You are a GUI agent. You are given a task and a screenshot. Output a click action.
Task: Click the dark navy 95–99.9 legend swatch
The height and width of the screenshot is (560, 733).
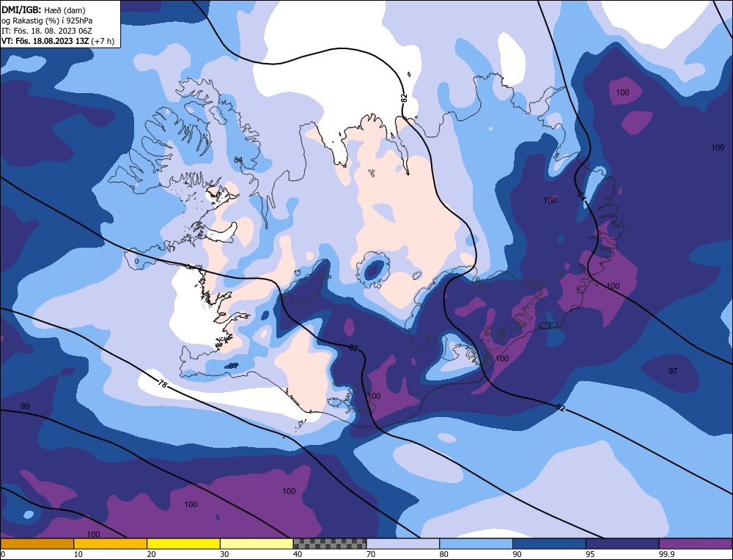click(622, 543)
